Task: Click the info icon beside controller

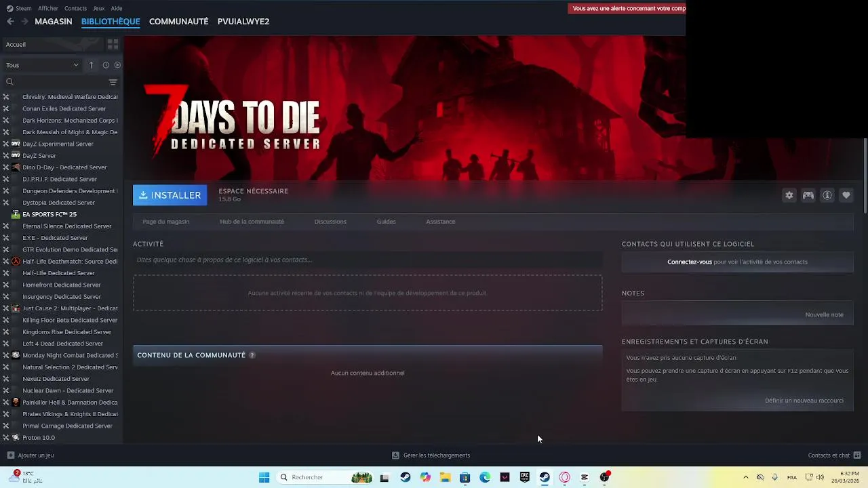Action: [x=827, y=195]
